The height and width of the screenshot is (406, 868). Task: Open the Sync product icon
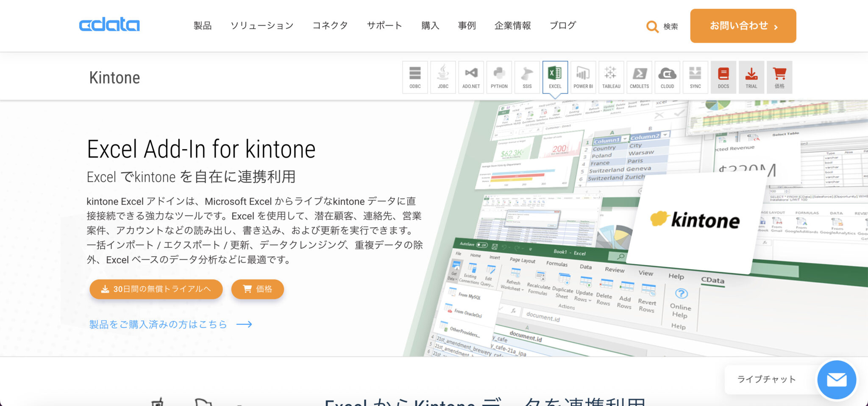pyautogui.click(x=695, y=77)
